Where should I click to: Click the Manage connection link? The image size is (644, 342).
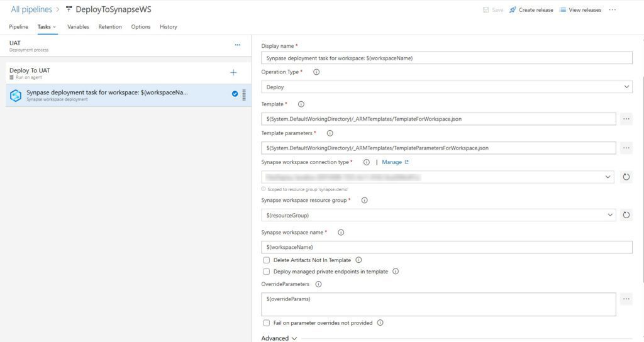395,162
